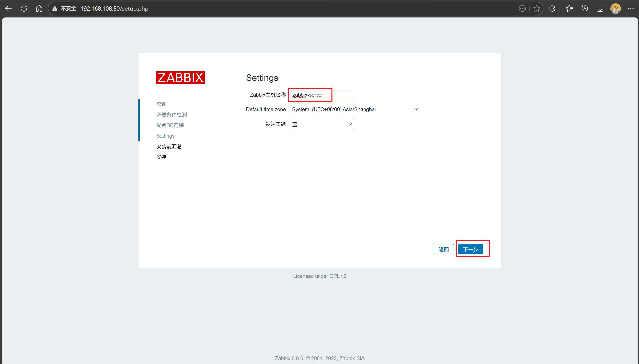
Task: Go to the browser home page
Action: click(x=39, y=9)
